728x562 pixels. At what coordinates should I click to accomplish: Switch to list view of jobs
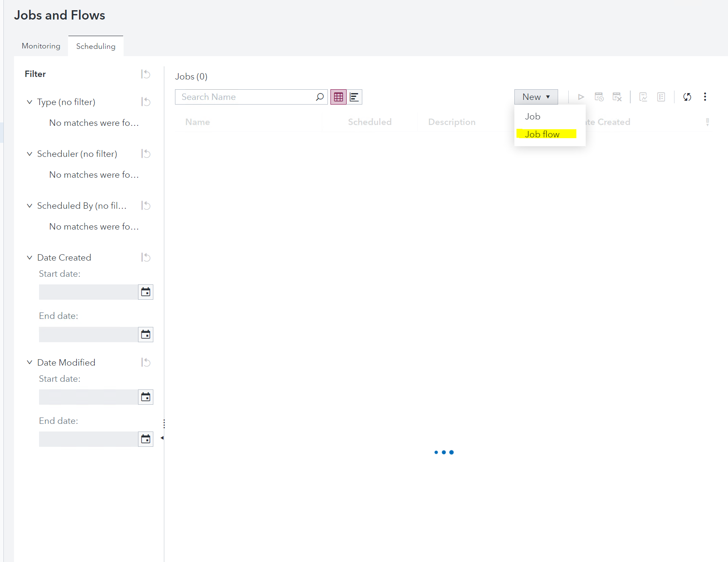coord(354,97)
